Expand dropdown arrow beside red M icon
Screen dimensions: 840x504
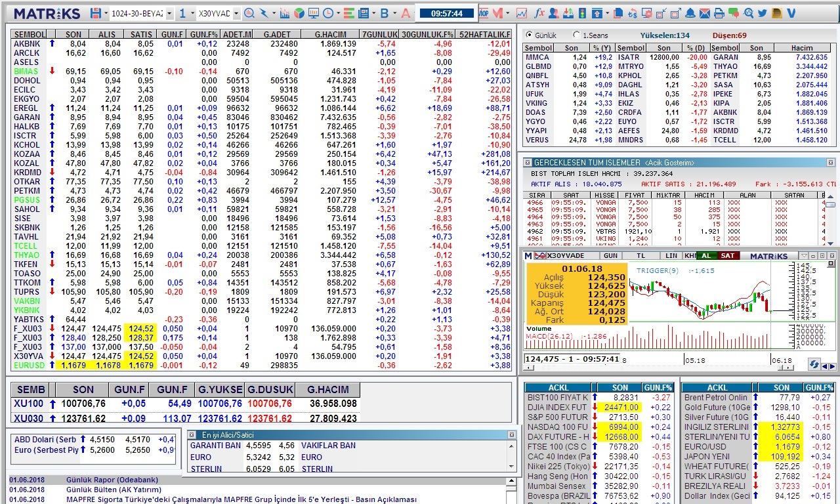(507, 13)
